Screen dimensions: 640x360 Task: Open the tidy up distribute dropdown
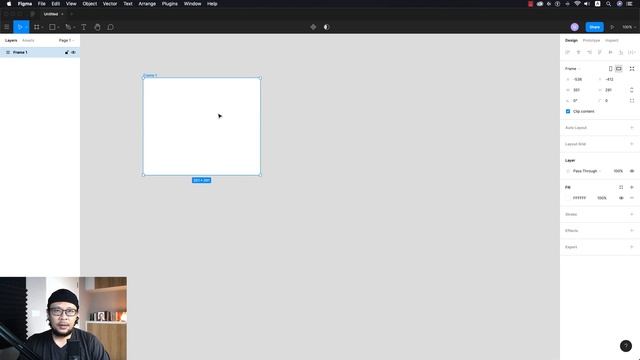[632, 52]
